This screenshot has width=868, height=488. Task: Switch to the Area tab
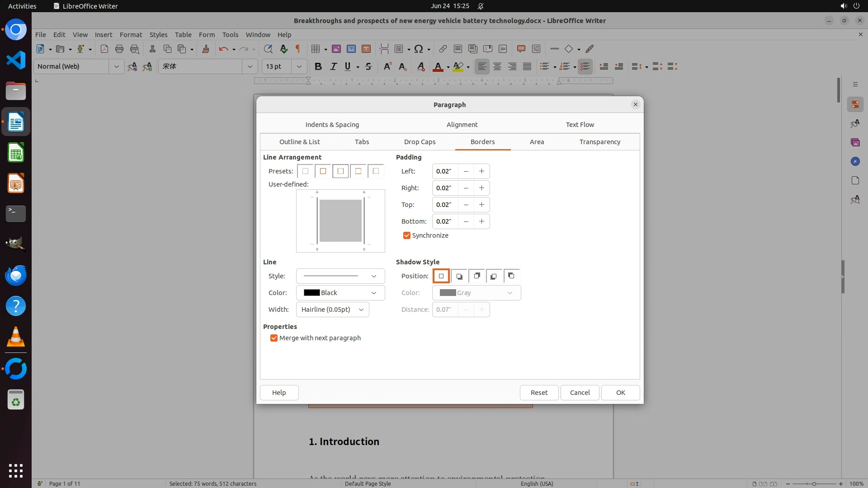pyautogui.click(x=537, y=142)
